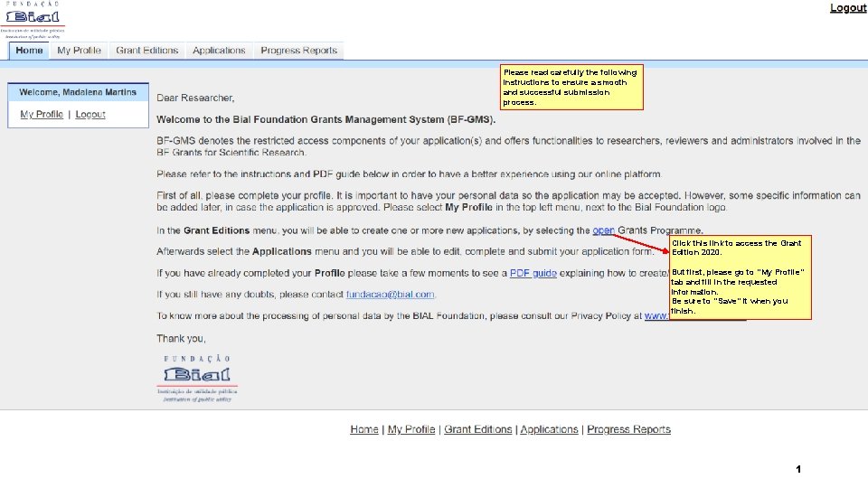The height and width of the screenshot is (488, 868).
Task: Open My Profile link in welcome box
Action: click(x=42, y=114)
